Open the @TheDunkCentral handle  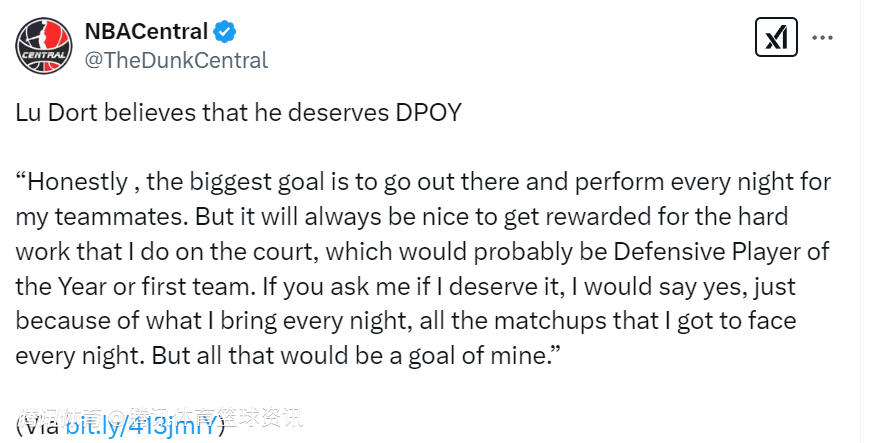(x=176, y=60)
